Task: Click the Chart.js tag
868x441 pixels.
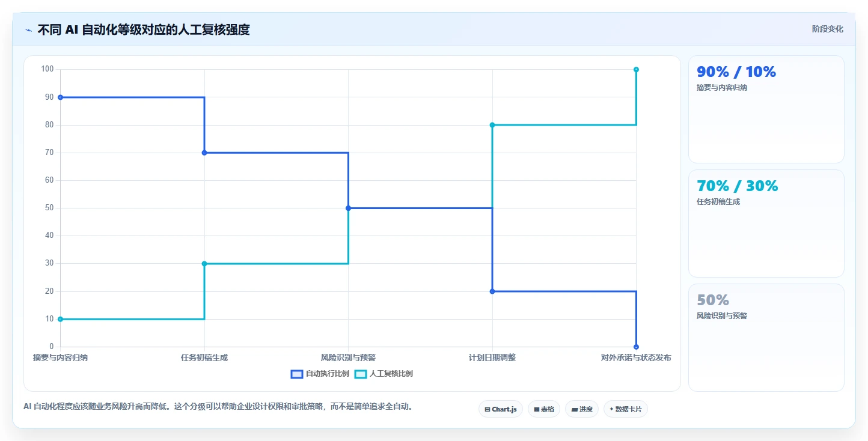Action: pyautogui.click(x=501, y=409)
